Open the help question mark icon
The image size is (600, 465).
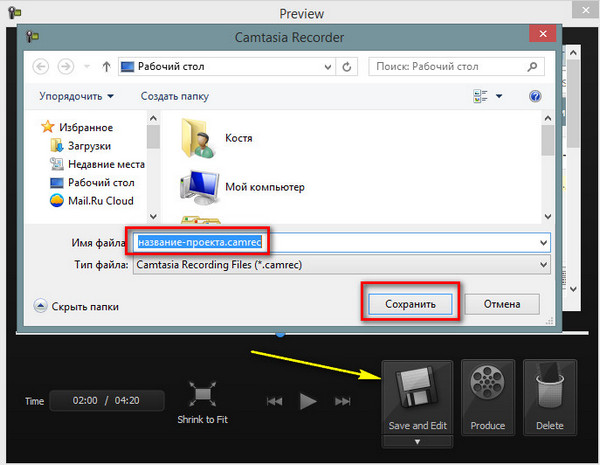(x=535, y=97)
